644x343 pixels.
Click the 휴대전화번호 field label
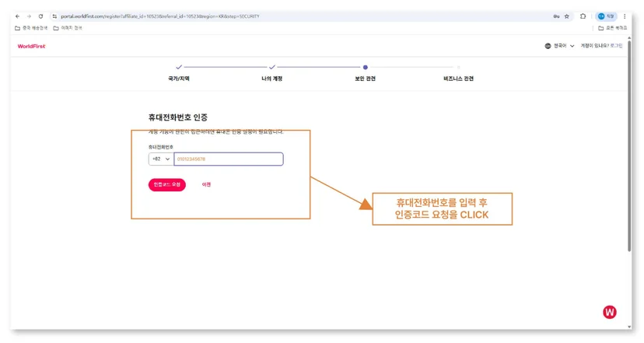160,147
